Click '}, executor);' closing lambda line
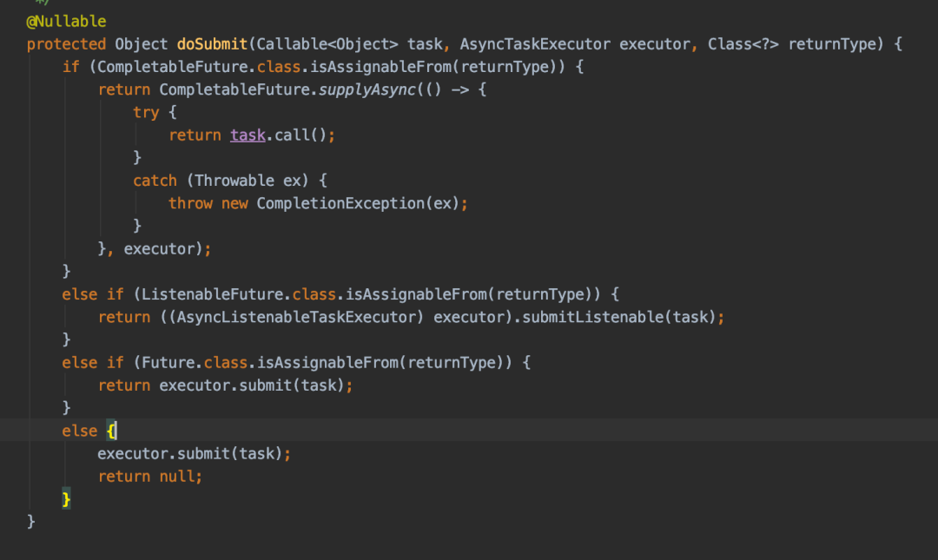This screenshot has width=938, height=560. (155, 249)
